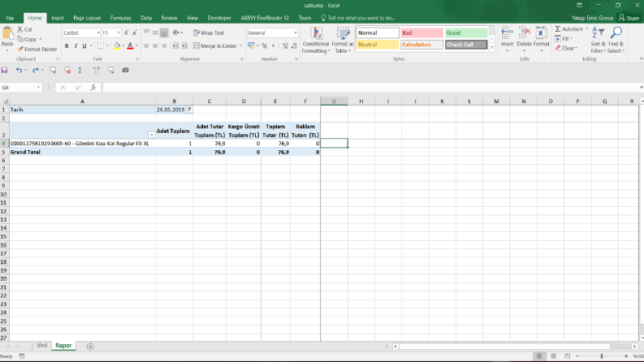Switch to the Page Layout tab
The width and height of the screenshot is (644, 362).
pos(87,18)
